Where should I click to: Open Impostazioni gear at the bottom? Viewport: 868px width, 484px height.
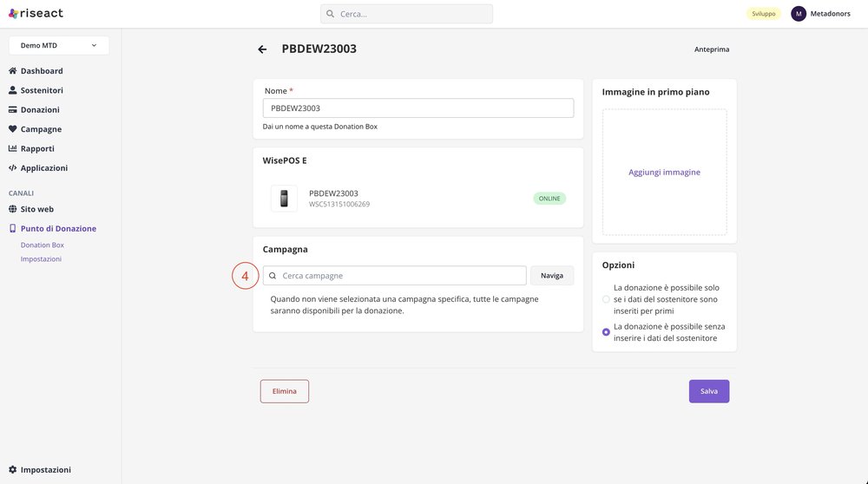[x=45, y=470]
